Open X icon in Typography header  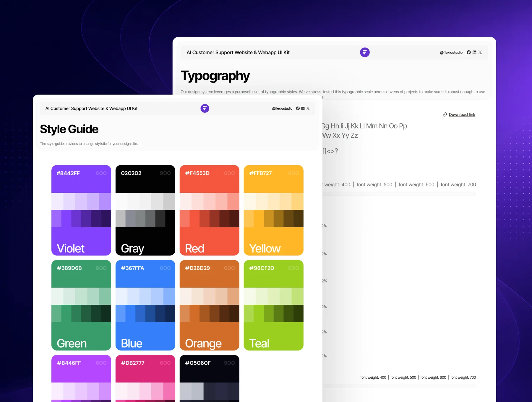coord(480,52)
